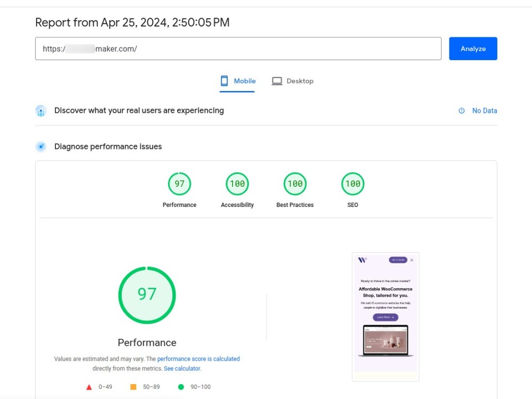
Task: Click the blue Analyze button
Action: (473, 48)
